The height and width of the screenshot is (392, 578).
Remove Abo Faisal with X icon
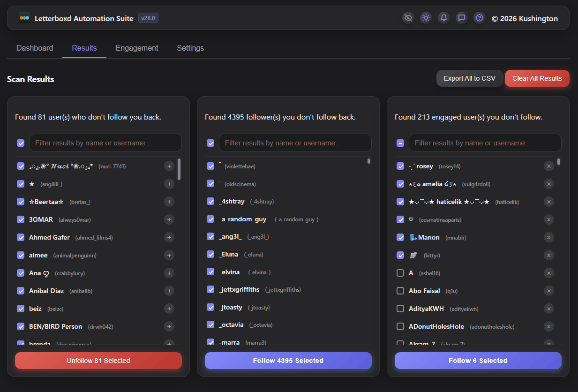[549, 291]
